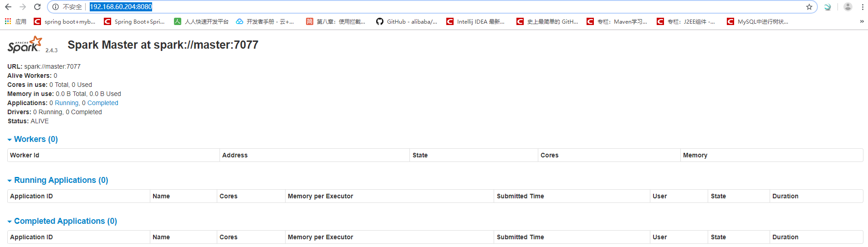Open the browser extension icon beside the star
Screen dimensions: 868x247
click(828, 7)
